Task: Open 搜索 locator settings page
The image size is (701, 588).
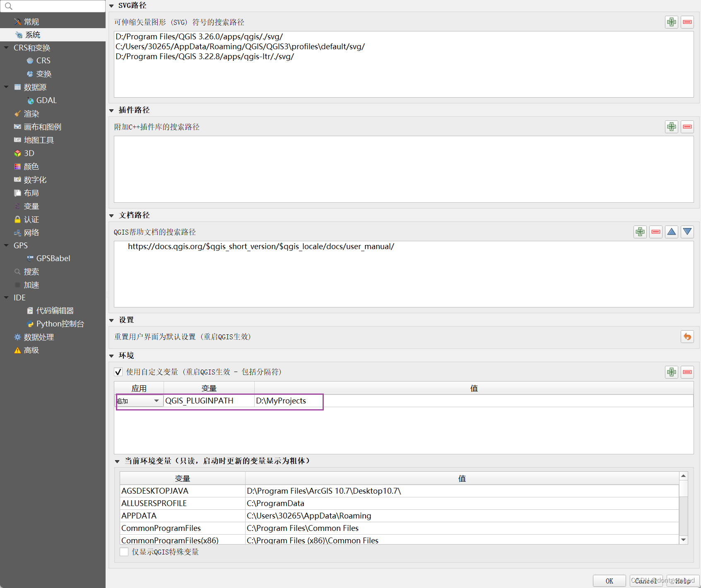Action: pyautogui.click(x=31, y=271)
